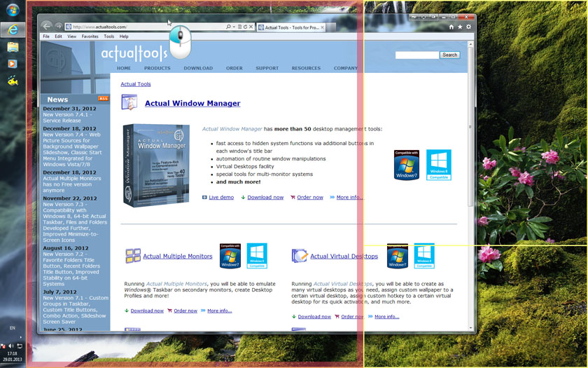Open the Edit menu
The width and height of the screenshot is (588, 368).
(x=58, y=36)
